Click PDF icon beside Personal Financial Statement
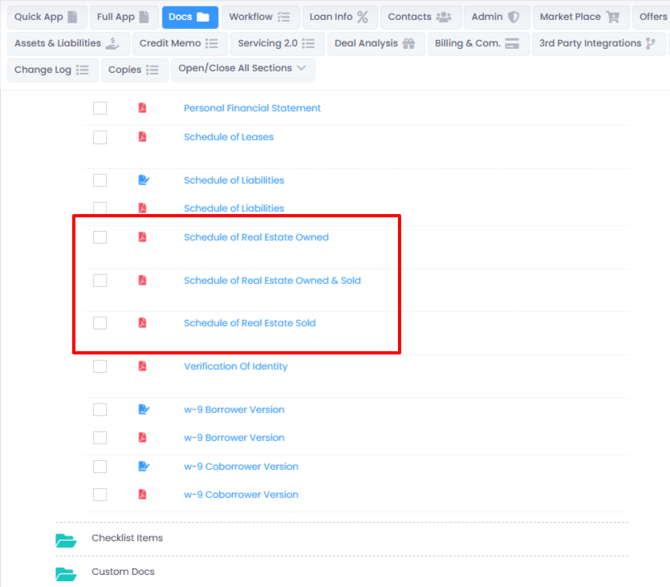 point(142,108)
